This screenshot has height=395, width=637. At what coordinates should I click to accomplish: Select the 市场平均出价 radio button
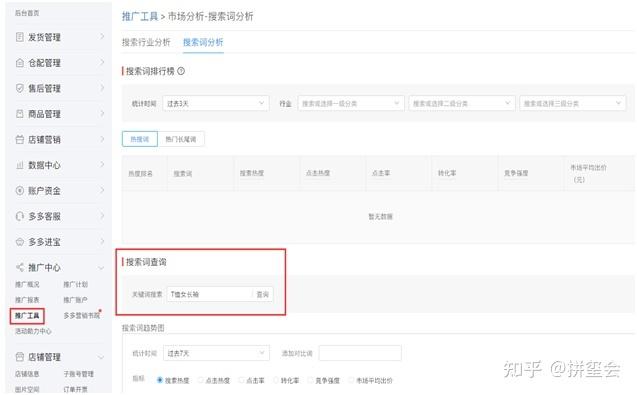351,380
